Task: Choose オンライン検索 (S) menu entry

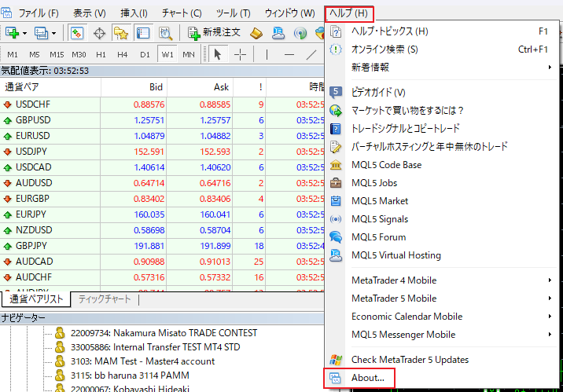Action: pyautogui.click(x=442, y=49)
